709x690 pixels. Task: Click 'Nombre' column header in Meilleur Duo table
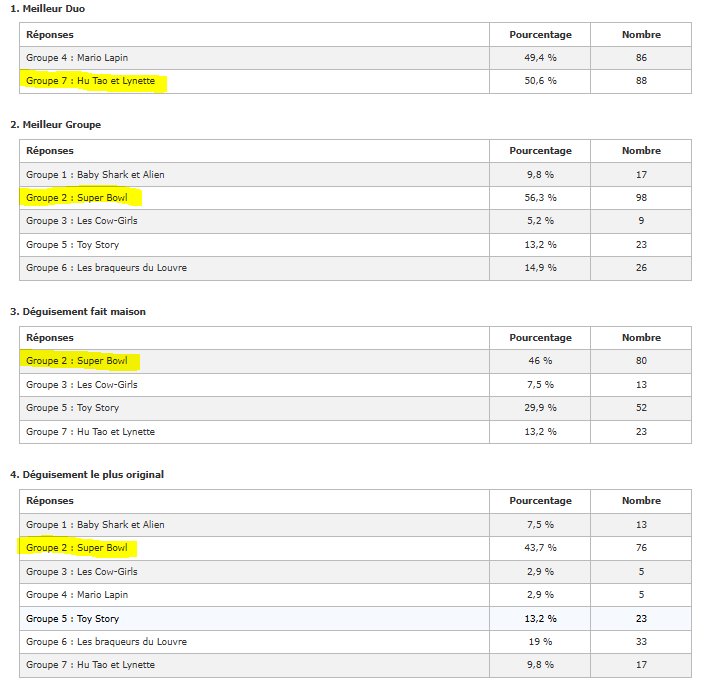[641, 35]
